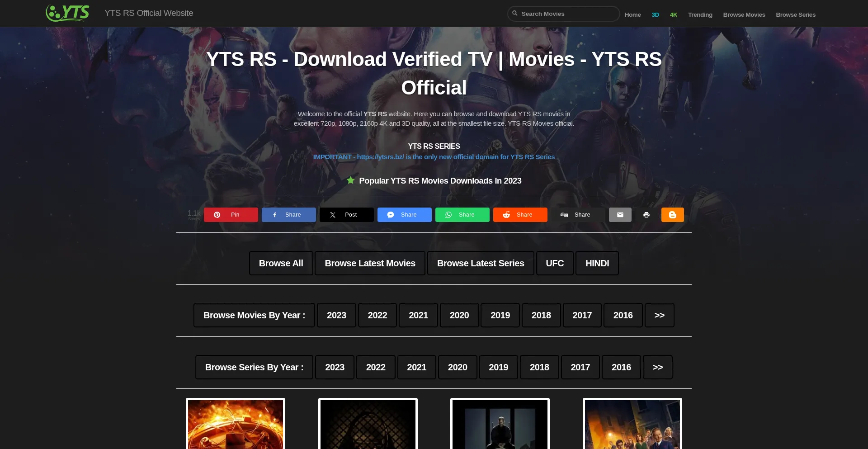Open the fiery orange movie poster

click(x=236, y=424)
